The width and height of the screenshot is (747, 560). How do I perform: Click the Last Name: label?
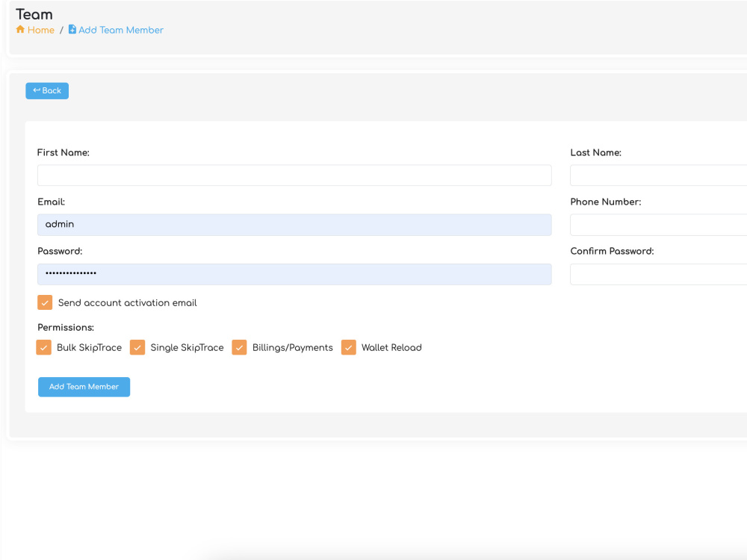pos(595,152)
